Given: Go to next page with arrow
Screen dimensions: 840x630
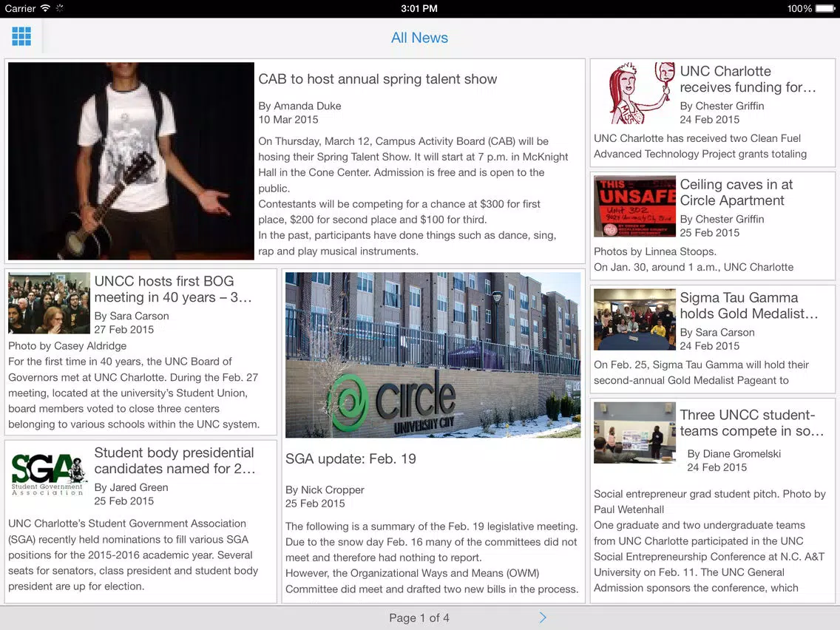Looking at the screenshot, I should (x=543, y=617).
